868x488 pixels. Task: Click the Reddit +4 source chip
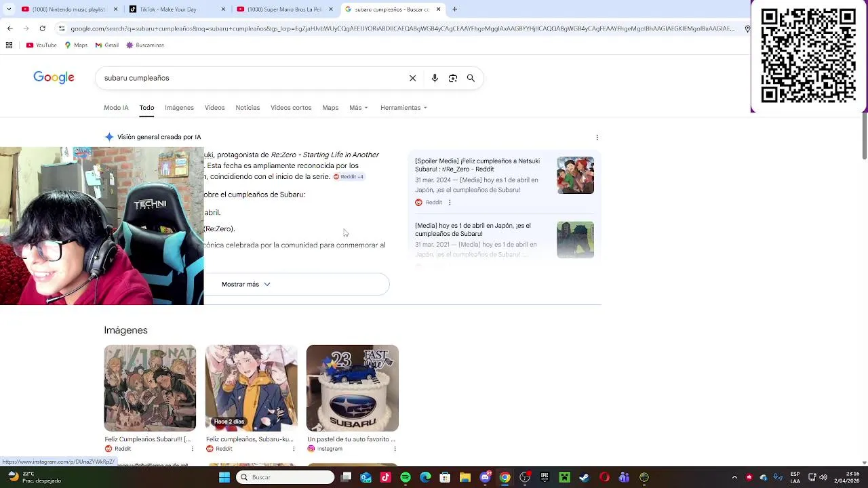click(349, 177)
